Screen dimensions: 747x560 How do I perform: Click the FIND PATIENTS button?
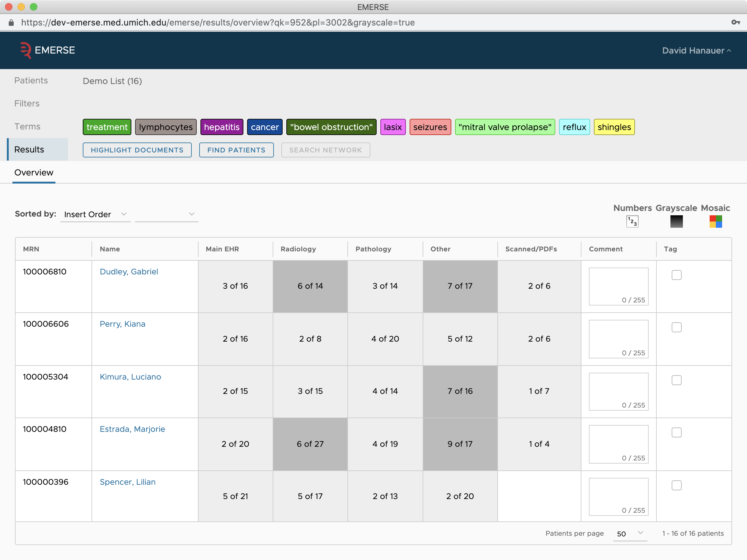(x=236, y=149)
